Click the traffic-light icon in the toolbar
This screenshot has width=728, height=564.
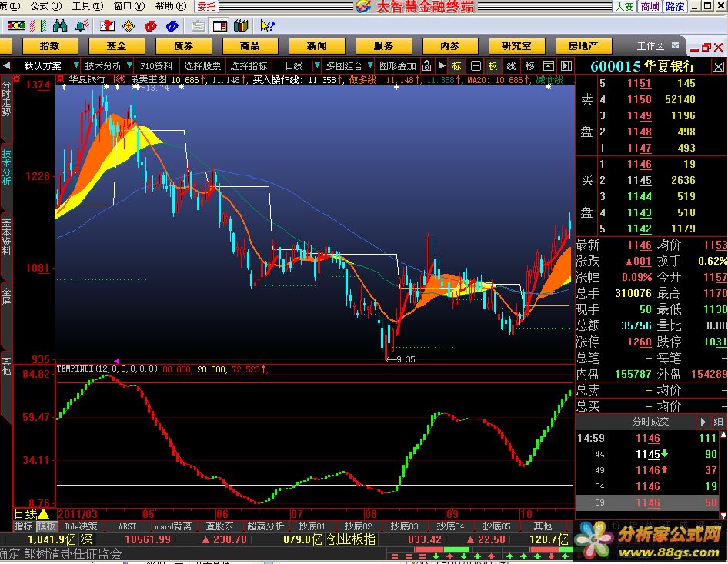16,25
